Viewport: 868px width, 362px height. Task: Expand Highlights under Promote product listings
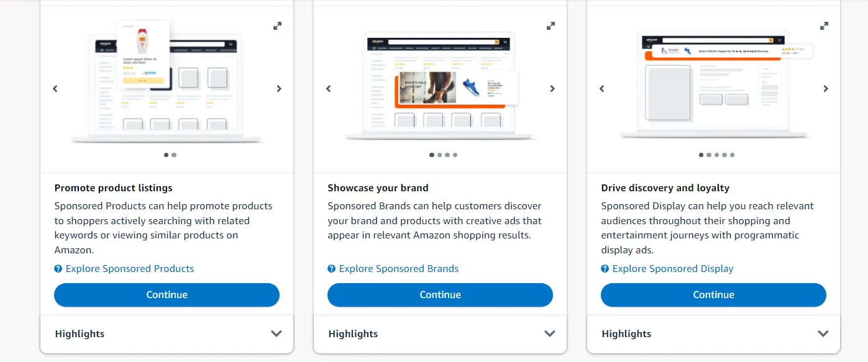(x=276, y=333)
